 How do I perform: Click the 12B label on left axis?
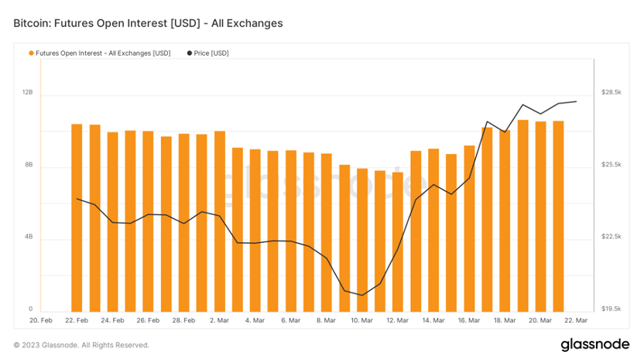27,92
